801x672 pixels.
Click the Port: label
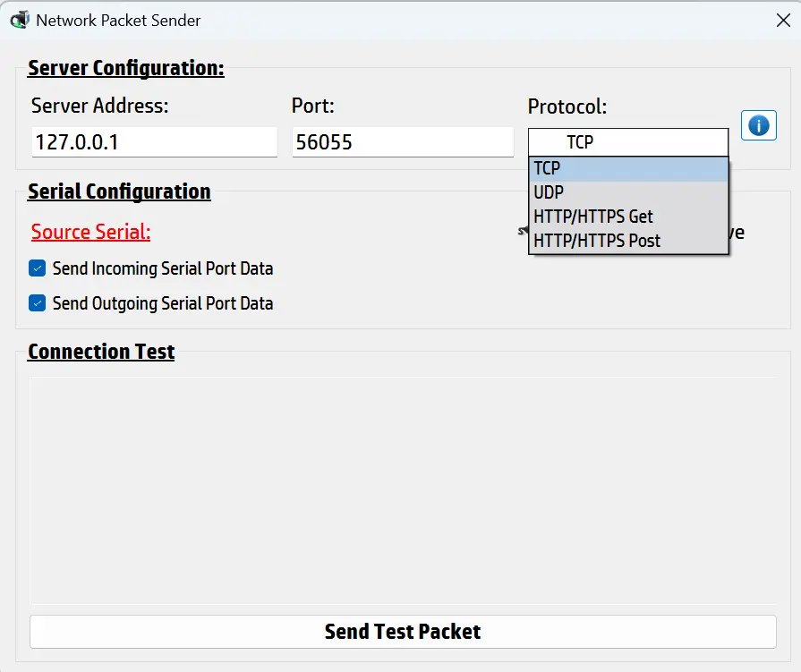click(312, 106)
